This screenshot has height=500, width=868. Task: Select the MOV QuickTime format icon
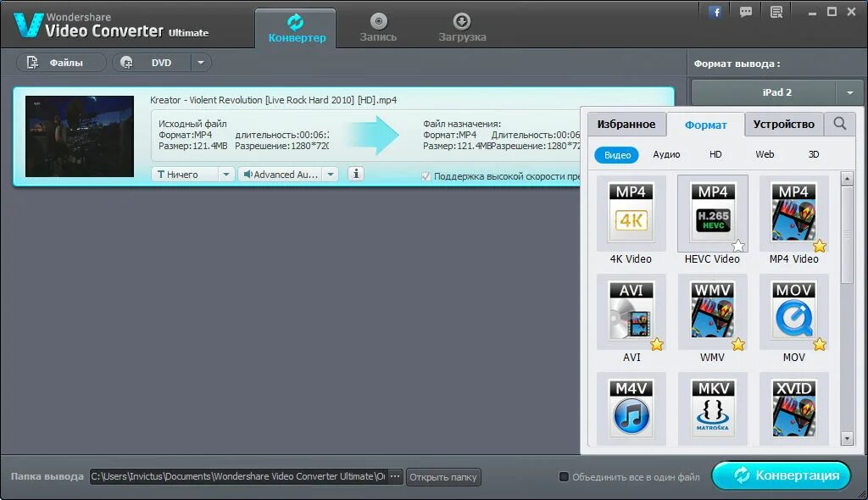point(793,311)
